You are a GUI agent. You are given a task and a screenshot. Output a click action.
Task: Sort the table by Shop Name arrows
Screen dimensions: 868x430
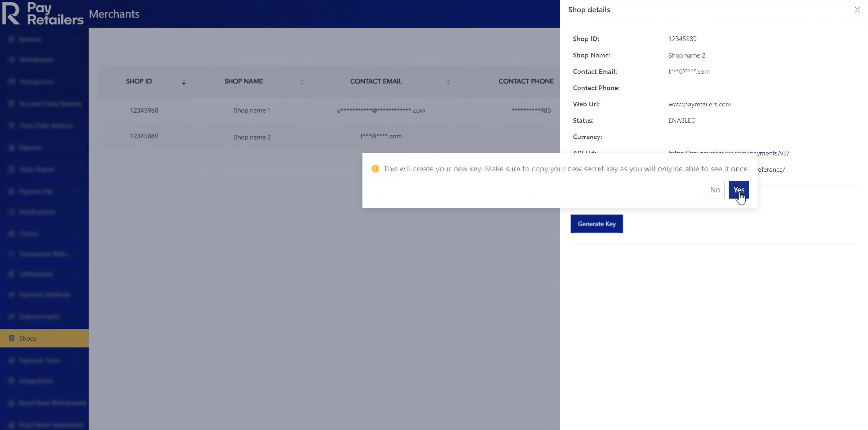[x=302, y=82]
